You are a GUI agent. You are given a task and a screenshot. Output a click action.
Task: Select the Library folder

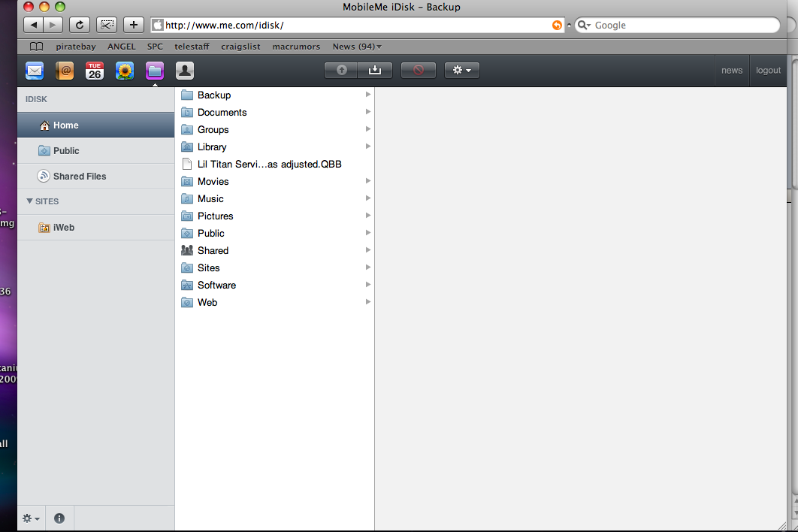(275, 147)
